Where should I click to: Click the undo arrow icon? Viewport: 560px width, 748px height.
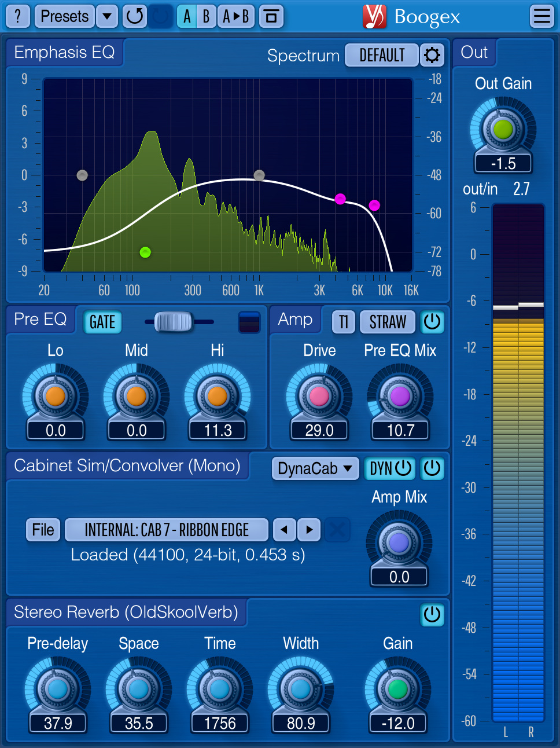click(x=134, y=16)
